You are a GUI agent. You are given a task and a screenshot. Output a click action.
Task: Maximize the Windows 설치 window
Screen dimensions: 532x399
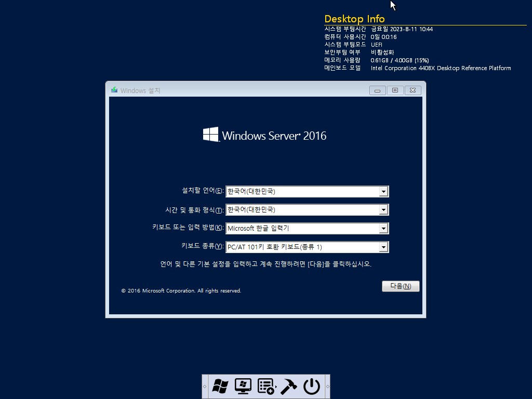[395, 90]
